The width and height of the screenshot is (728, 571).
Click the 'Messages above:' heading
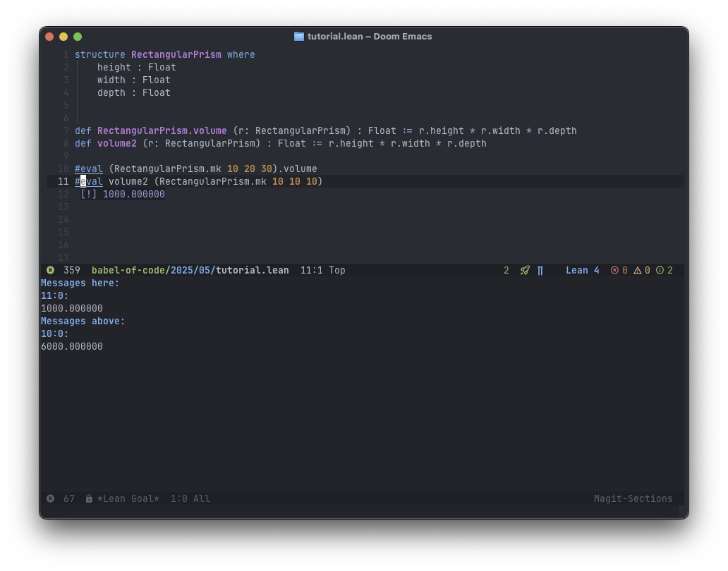[x=83, y=321]
